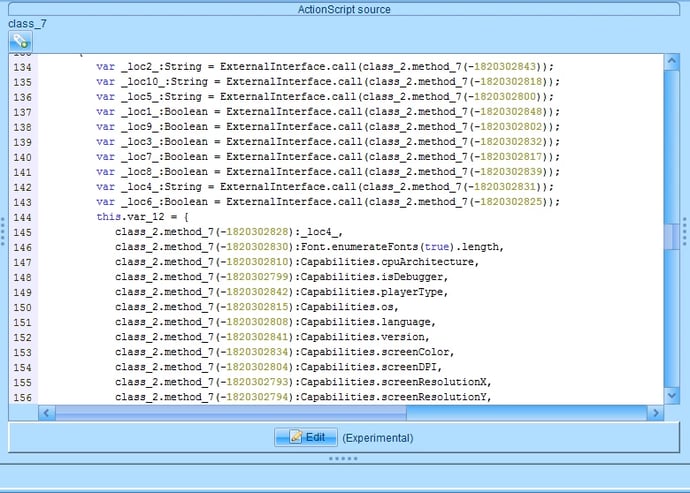Click the tool icon below the class_7 label

click(20, 42)
